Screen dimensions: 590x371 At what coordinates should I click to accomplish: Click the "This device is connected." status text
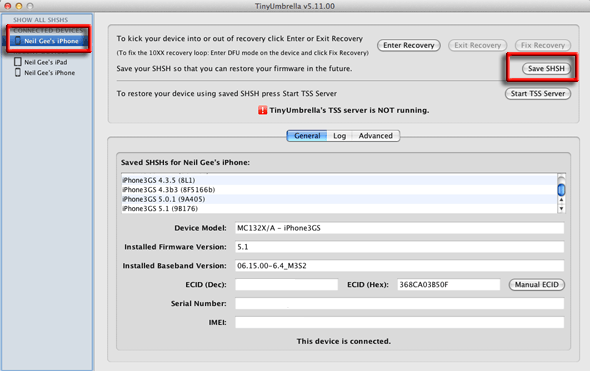pyautogui.click(x=344, y=341)
